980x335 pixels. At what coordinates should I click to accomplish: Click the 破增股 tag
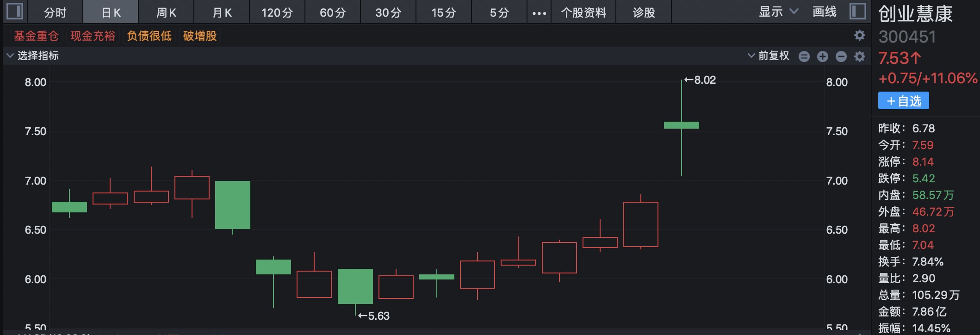pos(200,36)
